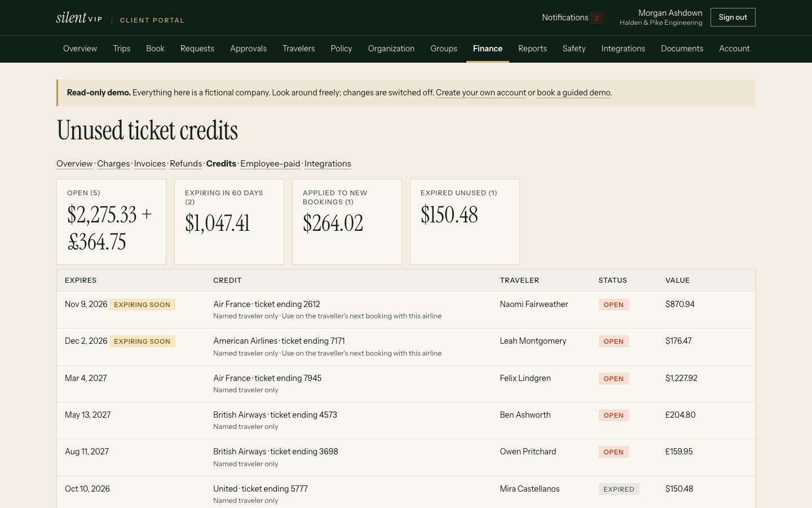The height and width of the screenshot is (508, 812).
Task: Click the Expired unused card
Action: coord(465,222)
